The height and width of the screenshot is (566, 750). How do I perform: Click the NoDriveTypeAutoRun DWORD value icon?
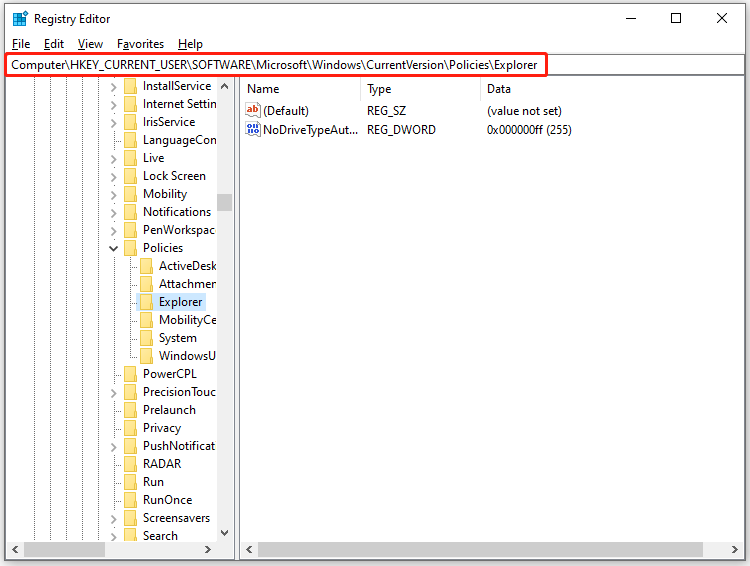pos(253,130)
